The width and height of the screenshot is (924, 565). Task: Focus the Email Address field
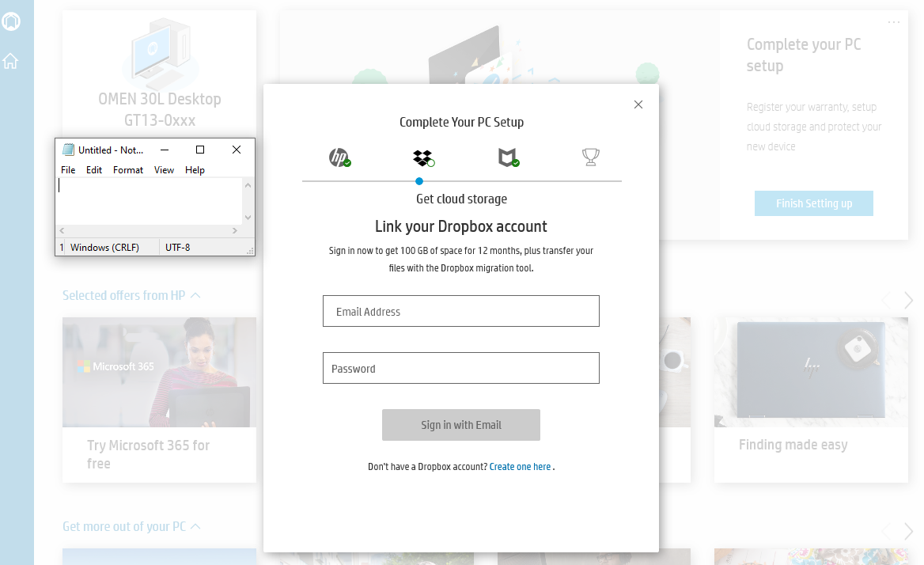pos(461,311)
